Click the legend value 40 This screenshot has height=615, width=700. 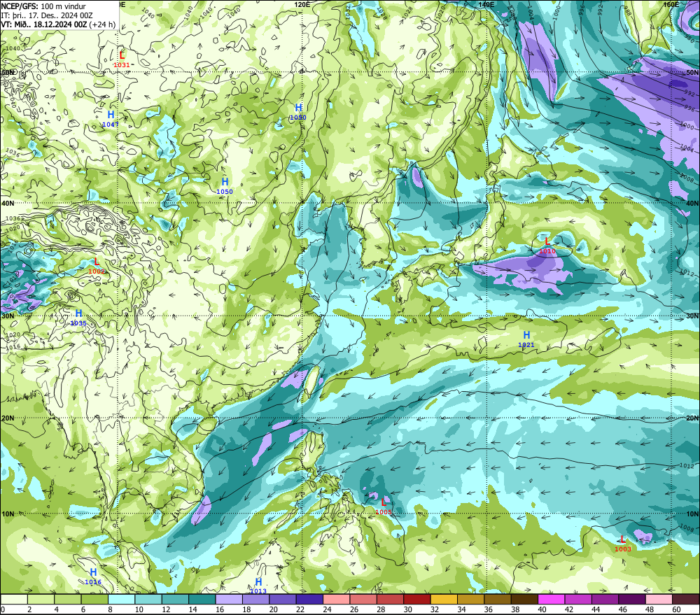tap(542, 609)
